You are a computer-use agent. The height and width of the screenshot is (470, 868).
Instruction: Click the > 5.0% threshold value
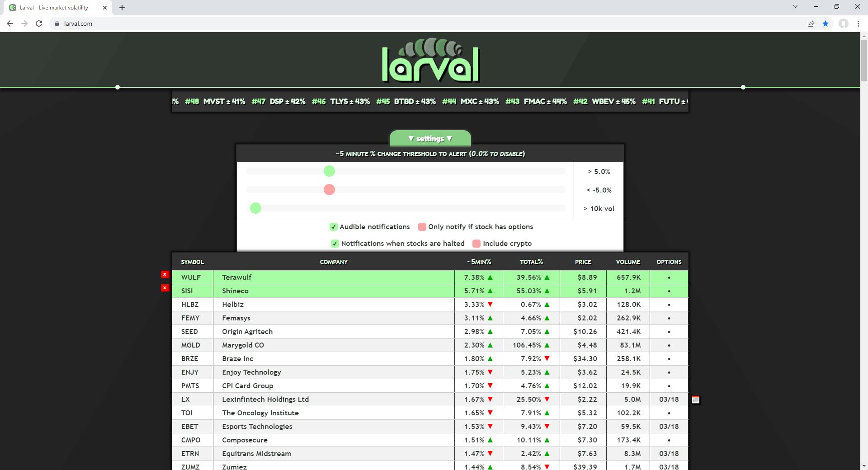[599, 172]
